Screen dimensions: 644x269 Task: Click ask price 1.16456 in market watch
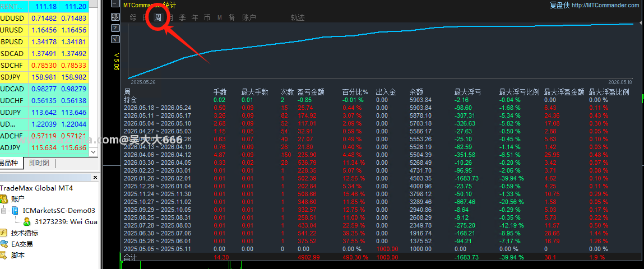[73, 30]
